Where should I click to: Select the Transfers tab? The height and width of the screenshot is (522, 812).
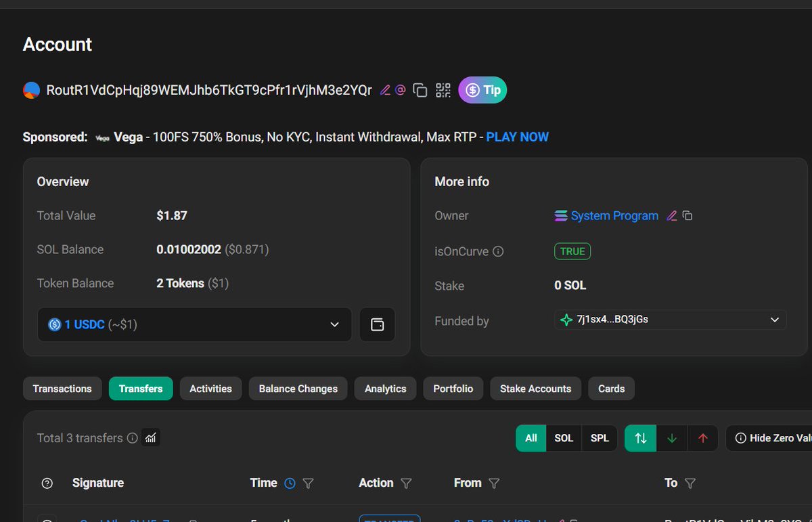tap(141, 389)
